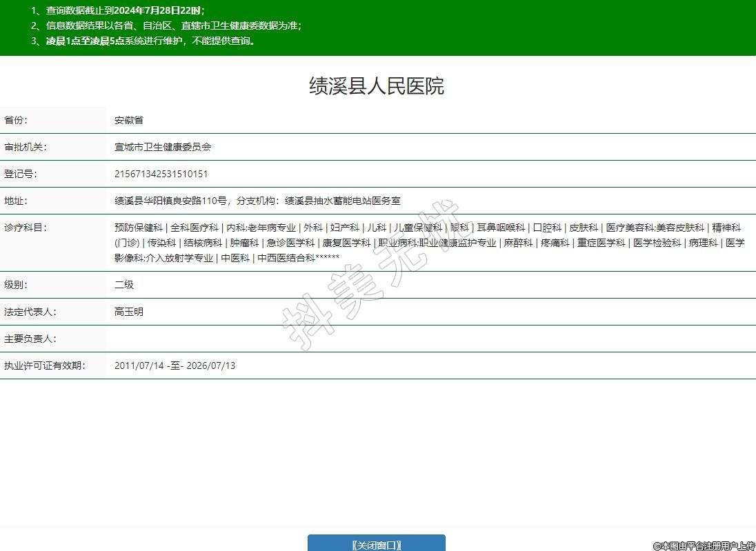Screen dimensions: 756x551
Task: Click the hospital title 绩溪县人民医院
Action: click(377, 86)
